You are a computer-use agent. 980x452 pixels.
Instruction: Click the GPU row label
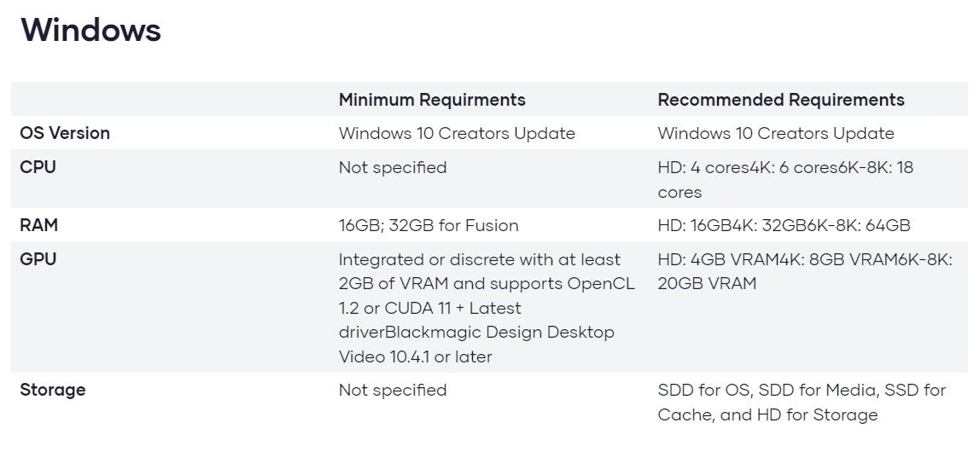click(38, 259)
